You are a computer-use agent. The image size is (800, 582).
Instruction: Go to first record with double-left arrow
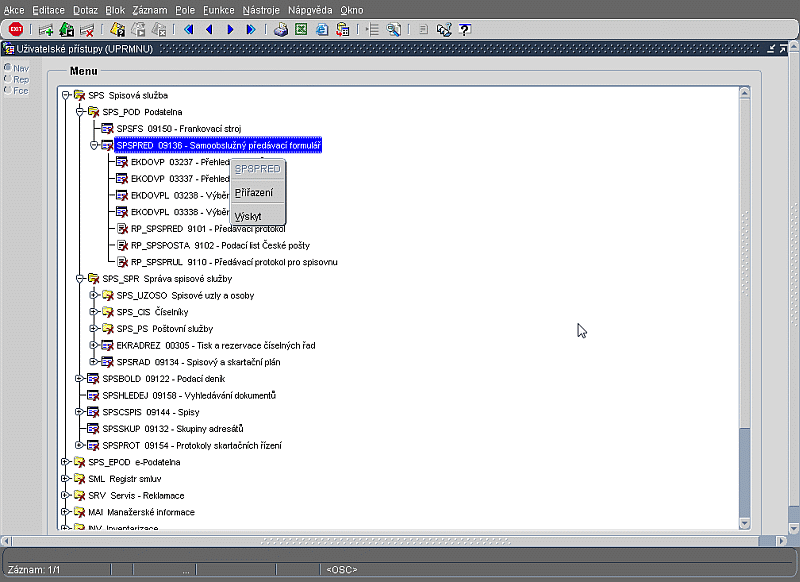(x=189, y=30)
